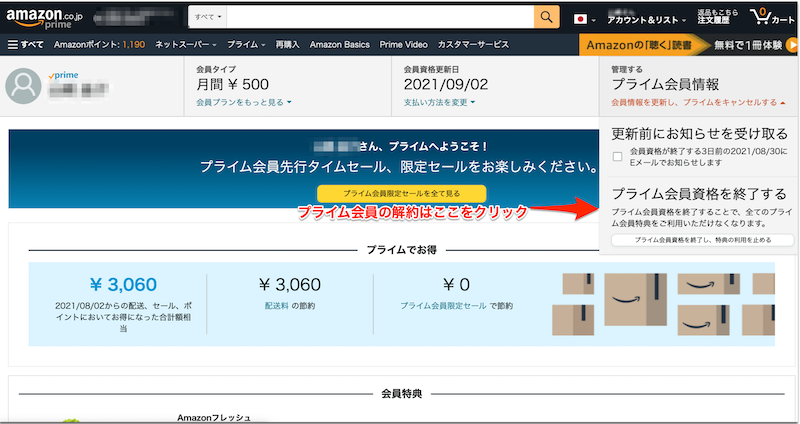The width and height of the screenshot is (800, 424).
Task: Check the Eメールでお知らせ checkbox
Action: click(x=617, y=157)
